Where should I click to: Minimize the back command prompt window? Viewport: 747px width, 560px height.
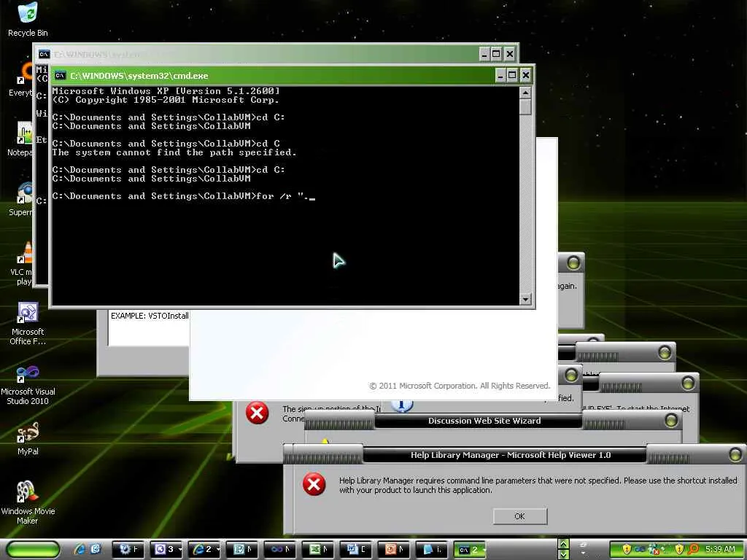coord(484,54)
